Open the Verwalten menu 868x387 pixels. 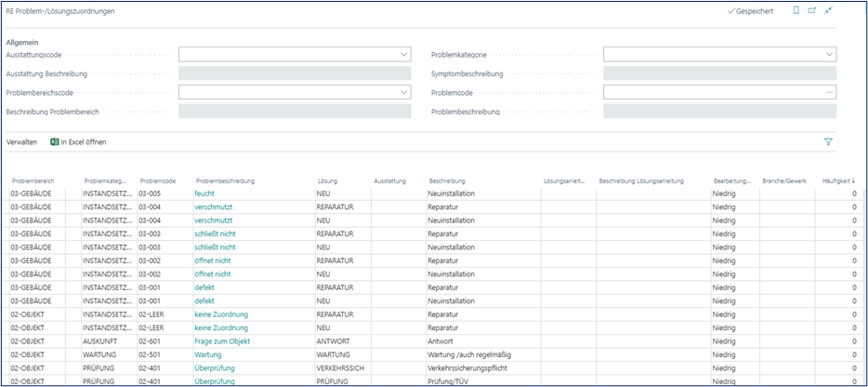[21, 142]
